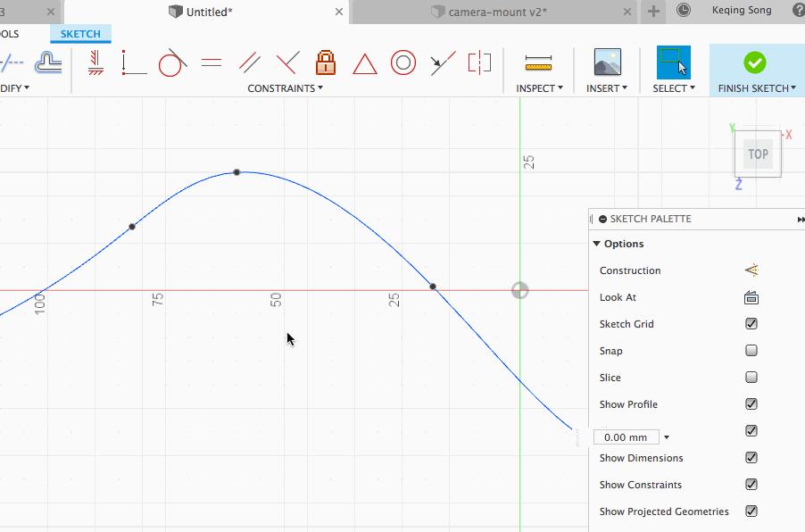Activate the Symmetry constraint tool

point(479,62)
